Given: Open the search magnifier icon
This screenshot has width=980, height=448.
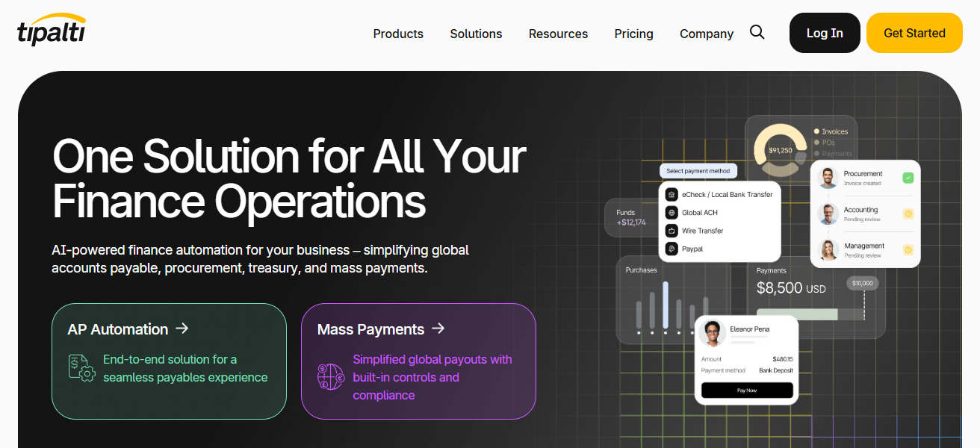Looking at the screenshot, I should (757, 33).
